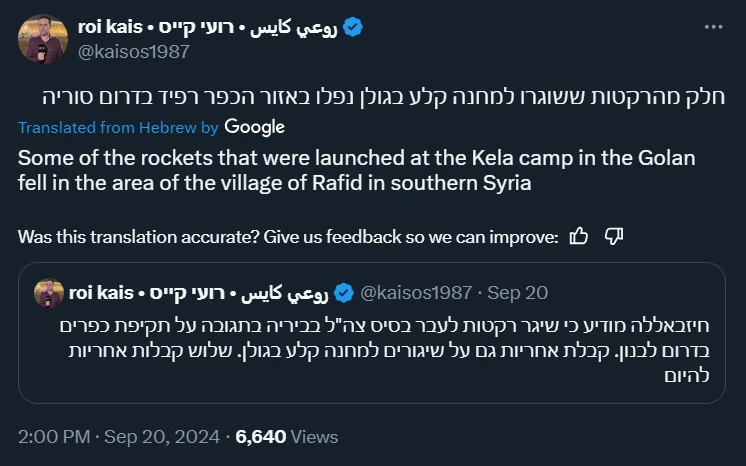746x466 pixels.
Task: Click the "Sep 20" date on the quoted tweet
Action: 520,292
